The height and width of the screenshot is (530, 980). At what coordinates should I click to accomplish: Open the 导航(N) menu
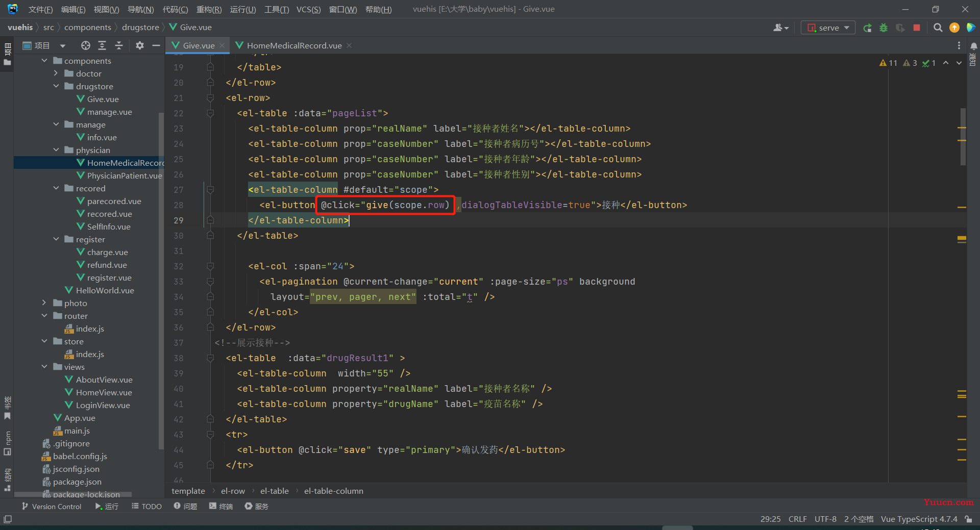tap(140, 9)
